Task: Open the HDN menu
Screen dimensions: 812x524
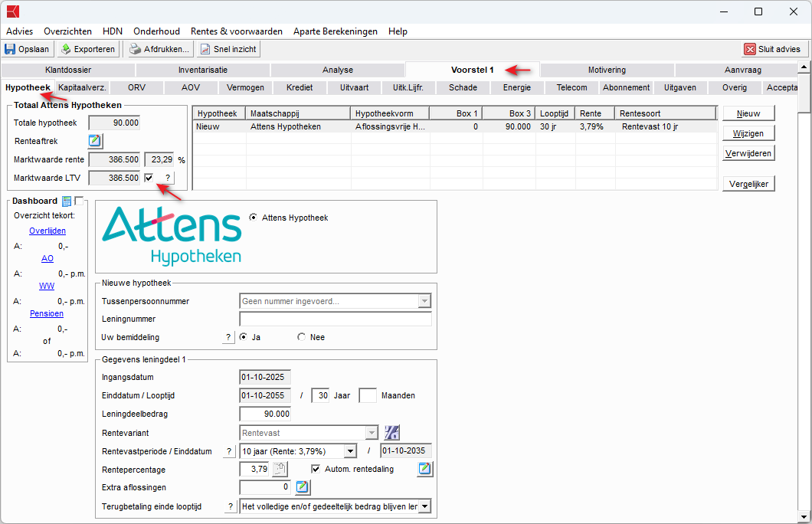Action: pyautogui.click(x=113, y=31)
